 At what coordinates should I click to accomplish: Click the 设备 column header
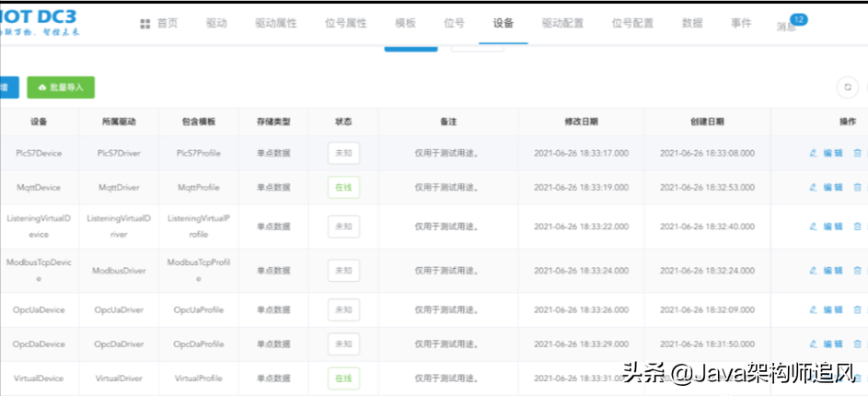point(39,122)
